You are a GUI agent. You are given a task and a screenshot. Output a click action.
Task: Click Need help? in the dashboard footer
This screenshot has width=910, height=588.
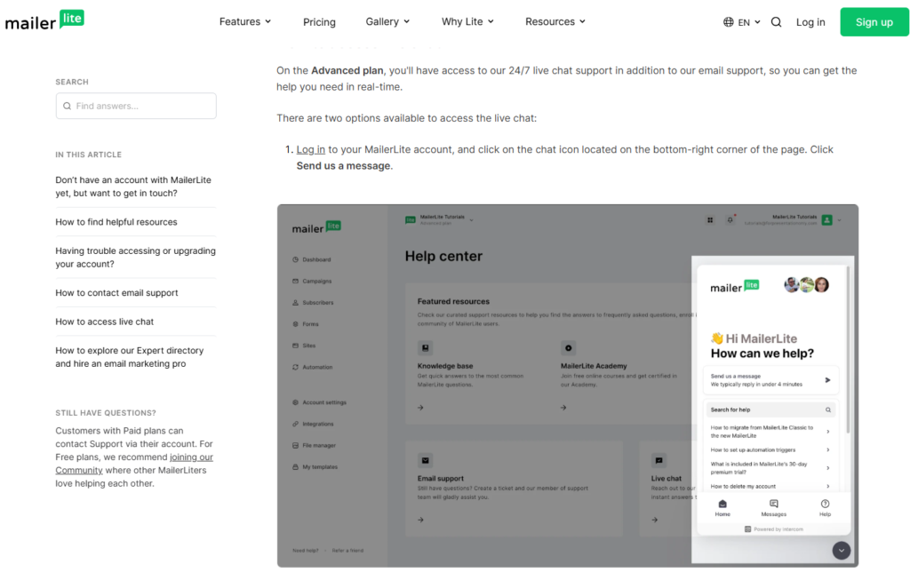[x=306, y=551]
